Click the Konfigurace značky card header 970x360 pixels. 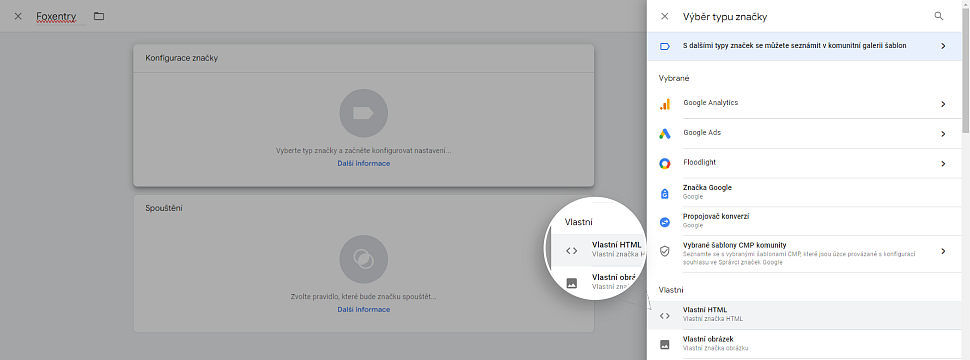pos(364,58)
